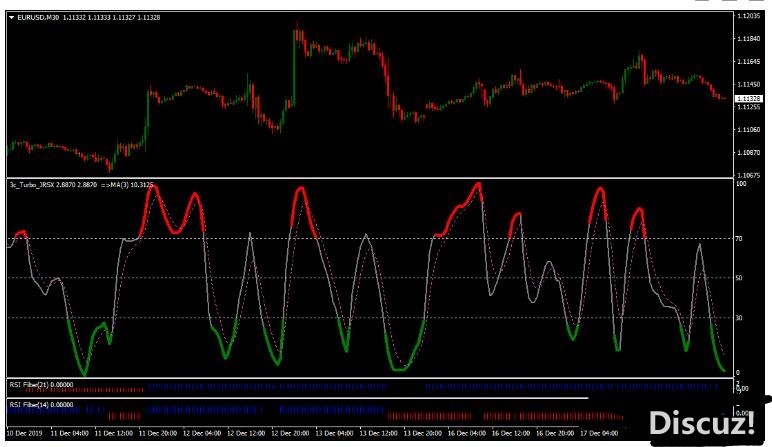Select the current price tag 1.11328
Viewport: 772px width, 447px height.
coord(748,99)
